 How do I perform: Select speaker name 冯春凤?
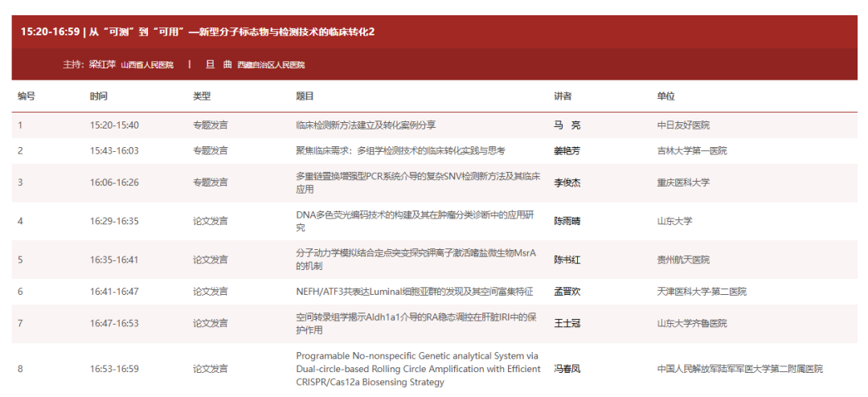567,369
